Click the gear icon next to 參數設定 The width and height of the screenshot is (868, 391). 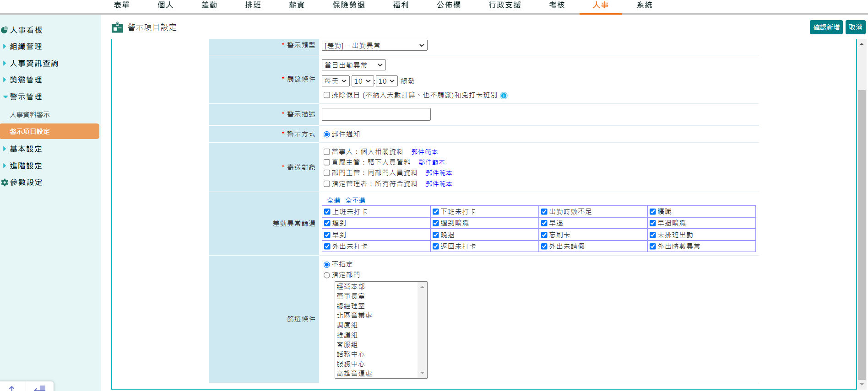5,182
